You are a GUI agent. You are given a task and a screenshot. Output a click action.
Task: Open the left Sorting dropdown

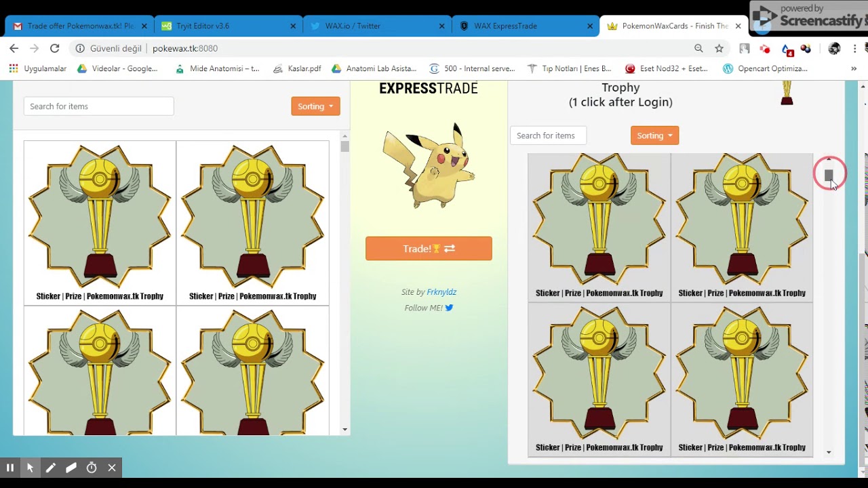pos(315,106)
